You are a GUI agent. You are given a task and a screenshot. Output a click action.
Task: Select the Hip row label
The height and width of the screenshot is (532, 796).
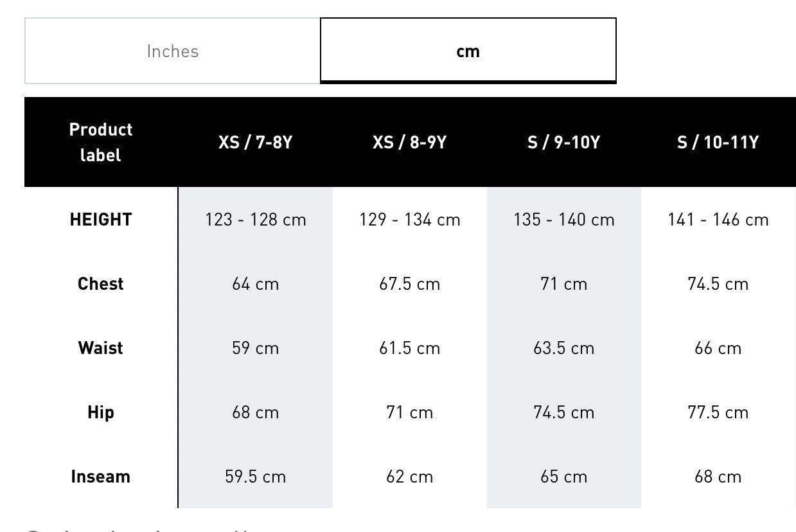pyautogui.click(x=100, y=412)
